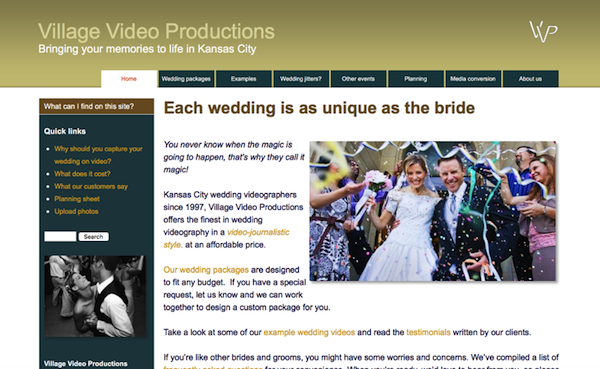Open the Planning sheet quick link
The height and width of the screenshot is (369, 600).
coord(77,199)
